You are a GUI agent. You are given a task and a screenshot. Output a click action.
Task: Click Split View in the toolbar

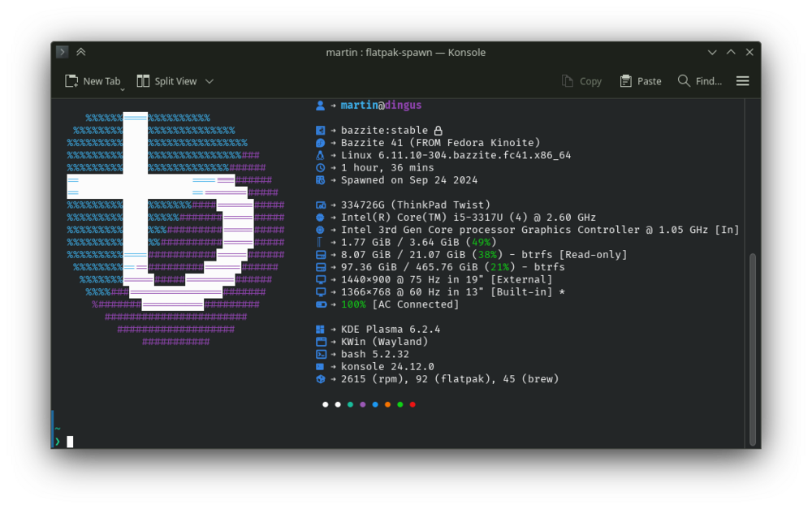(166, 81)
